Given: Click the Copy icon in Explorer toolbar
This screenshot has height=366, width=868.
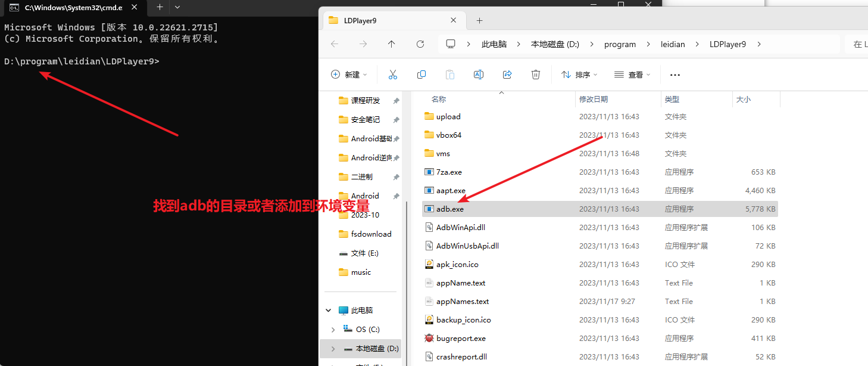Looking at the screenshot, I should (421, 75).
